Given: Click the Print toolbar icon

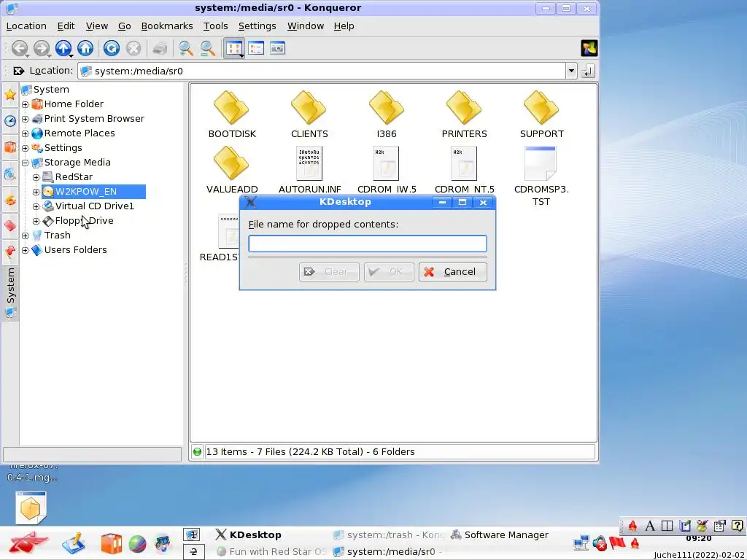Looking at the screenshot, I should click(160, 48).
